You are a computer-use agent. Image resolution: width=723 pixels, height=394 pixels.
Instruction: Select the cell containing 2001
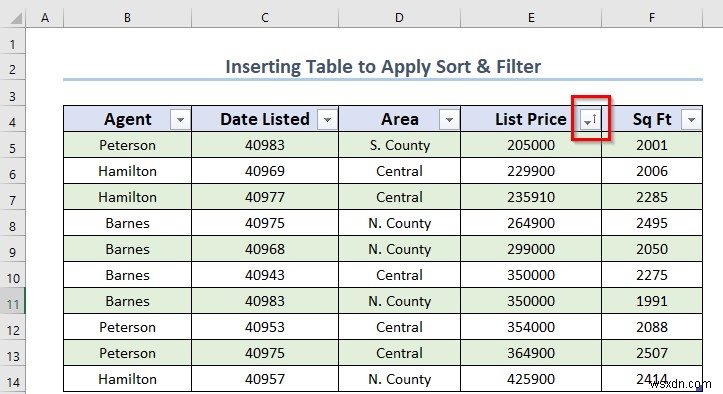(x=652, y=145)
